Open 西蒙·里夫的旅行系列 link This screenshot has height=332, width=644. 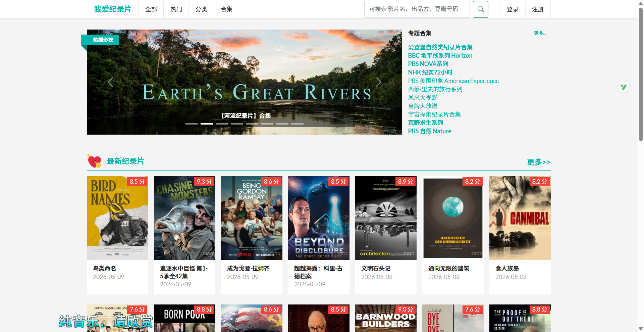point(435,89)
